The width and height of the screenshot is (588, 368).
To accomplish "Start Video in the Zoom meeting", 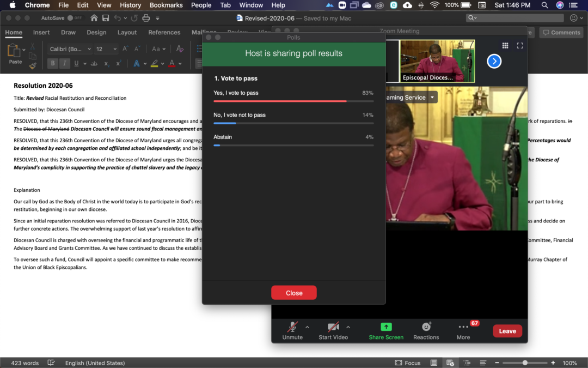I will tap(333, 331).
